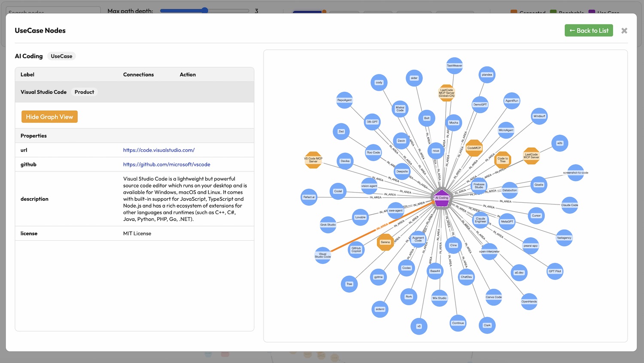Select the CodeMCP hexagon node

[474, 148]
